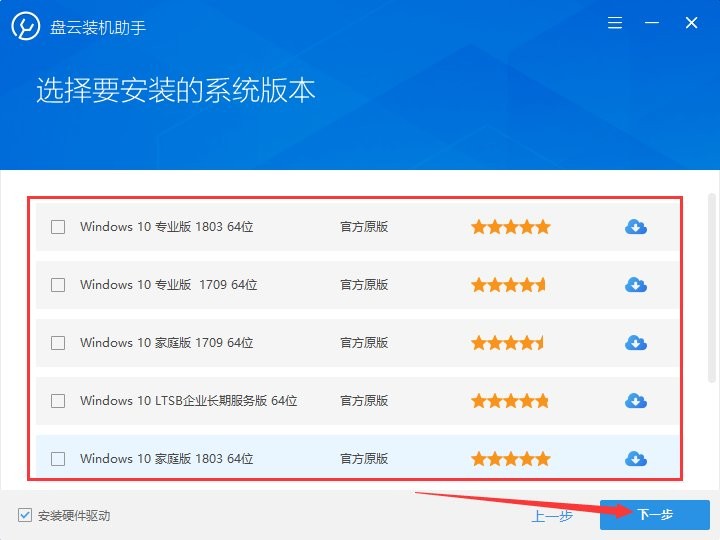Viewport: 720px width, 540px height.
Task: Download Windows 10 专业版 1803 64位 cloud icon
Action: pos(636,227)
